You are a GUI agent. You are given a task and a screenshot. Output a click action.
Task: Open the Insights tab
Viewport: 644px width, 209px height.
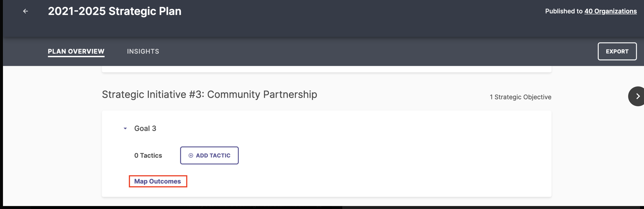coord(143,52)
